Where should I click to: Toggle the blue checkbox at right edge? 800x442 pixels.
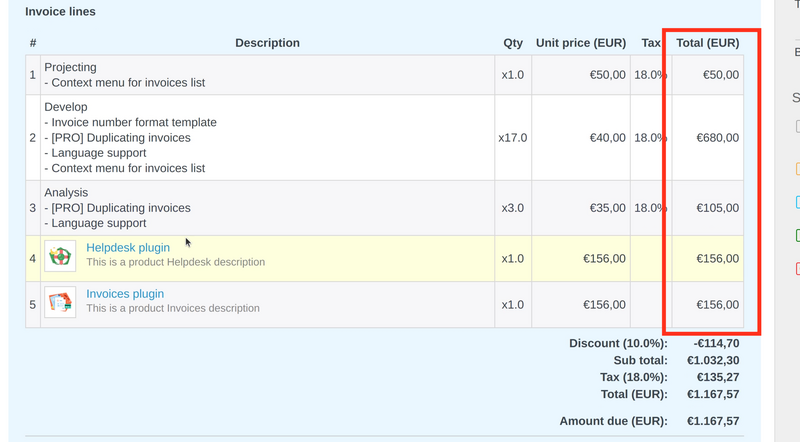(797, 202)
